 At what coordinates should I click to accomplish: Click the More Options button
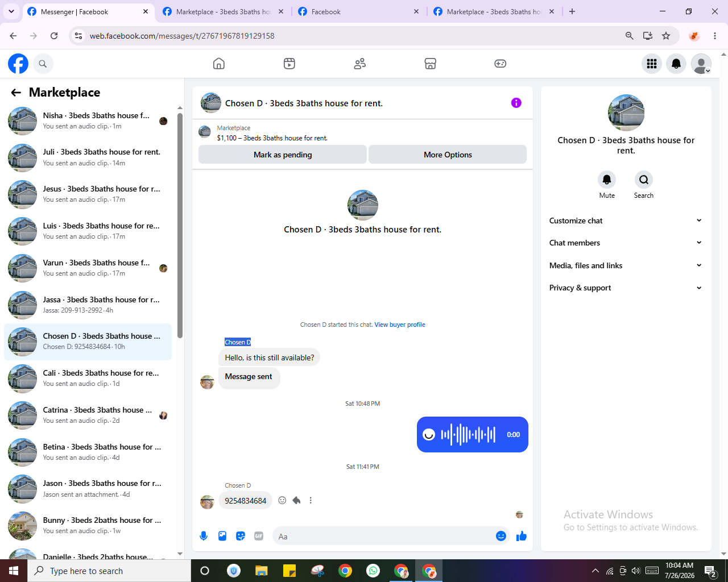pos(448,155)
